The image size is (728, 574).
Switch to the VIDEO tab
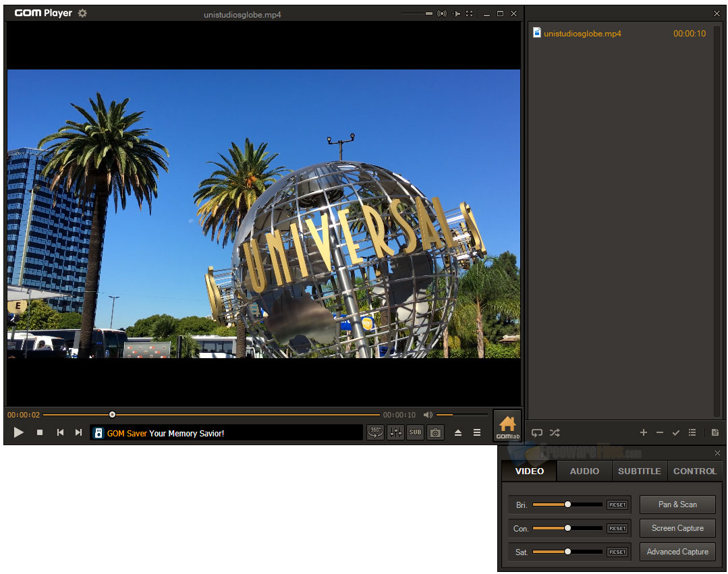tap(529, 471)
